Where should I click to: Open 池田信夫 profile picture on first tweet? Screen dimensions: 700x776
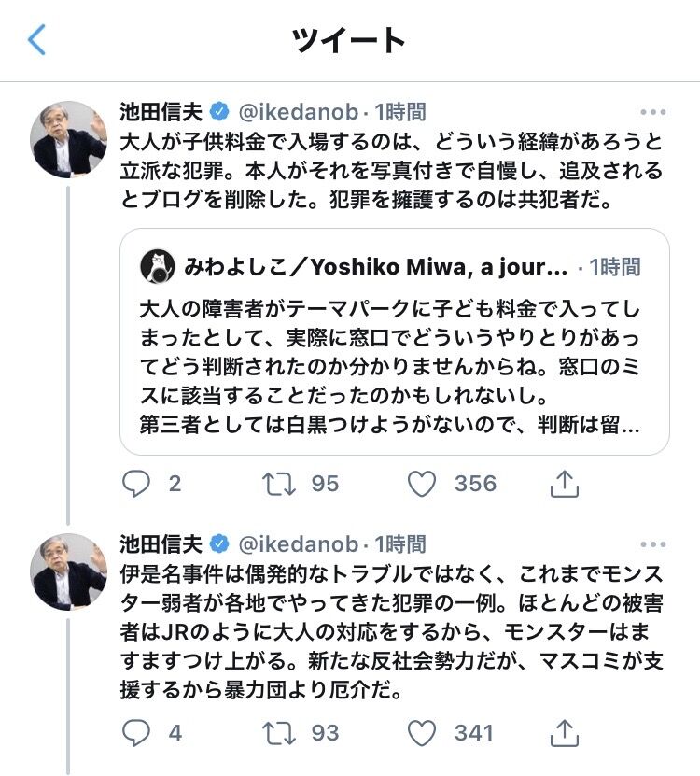[68, 139]
